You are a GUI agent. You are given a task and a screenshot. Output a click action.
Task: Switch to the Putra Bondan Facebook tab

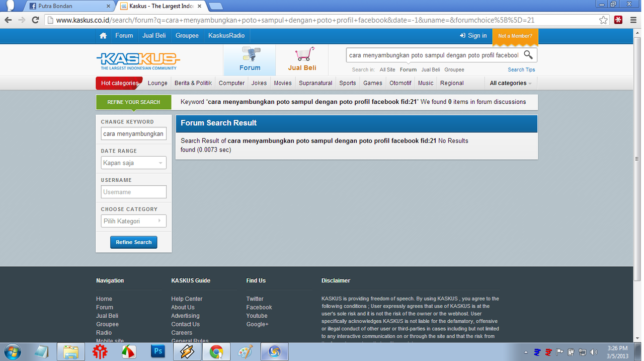click(70, 6)
